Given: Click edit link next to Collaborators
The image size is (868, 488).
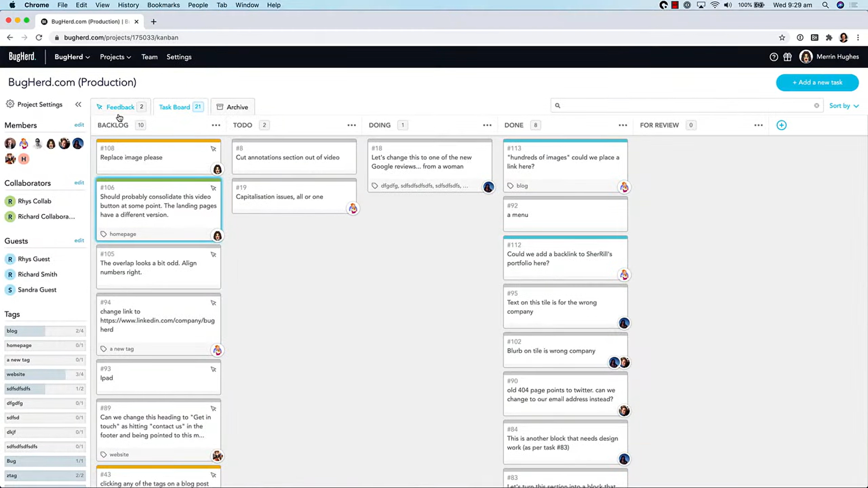Looking at the screenshot, I should (x=79, y=183).
